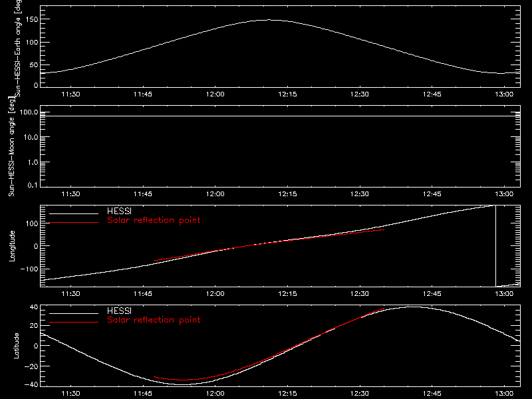Click 12:45 tick under Moon angle panel

432,194
